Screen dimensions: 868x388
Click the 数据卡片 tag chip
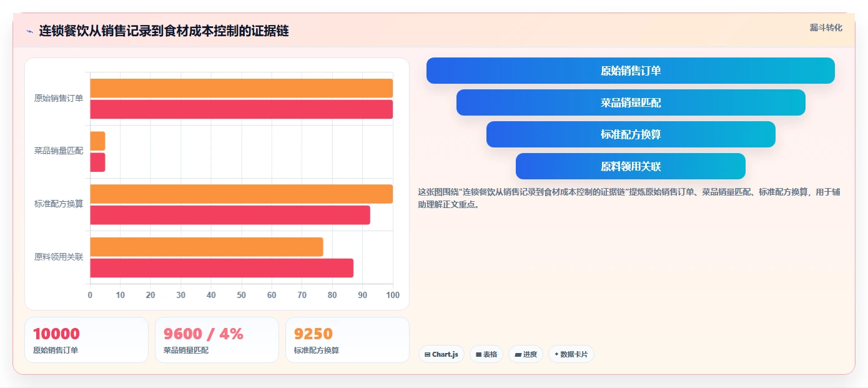[x=571, y=354]
